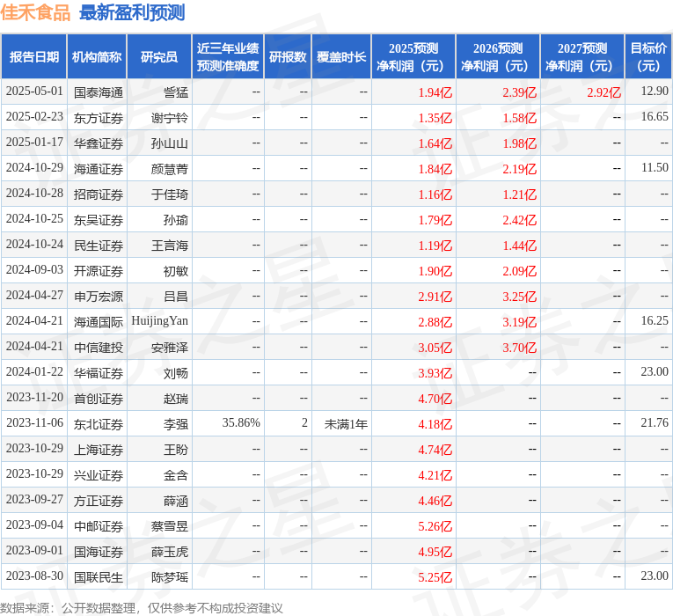This screenshot has height=616, width=673.
Task: Click the institution 国联民生
Action: pos(99,577)
